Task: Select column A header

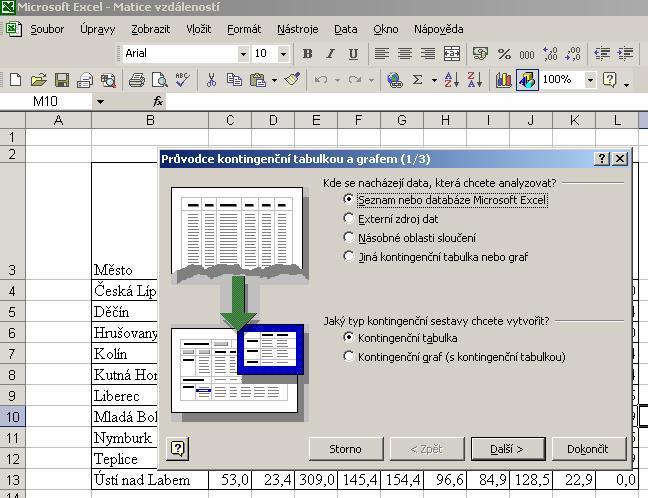Action: 58,120
